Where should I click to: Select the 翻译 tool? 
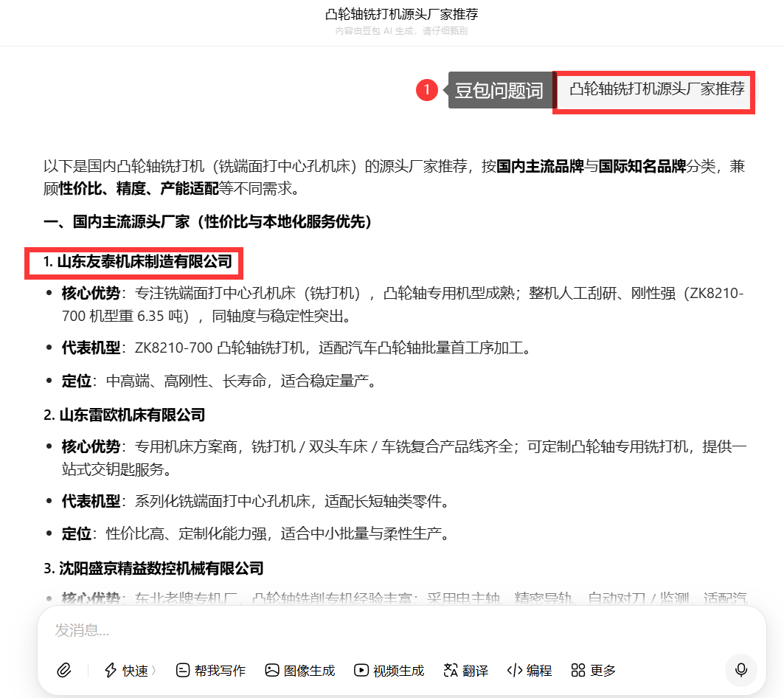point(465,671)
